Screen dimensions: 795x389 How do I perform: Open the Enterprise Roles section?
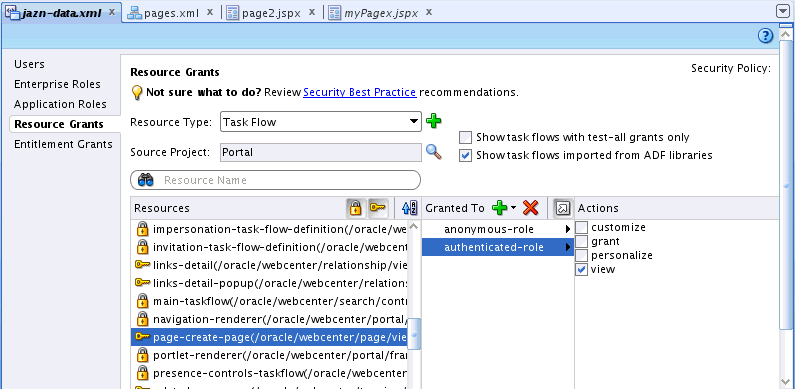coord(57,84)
